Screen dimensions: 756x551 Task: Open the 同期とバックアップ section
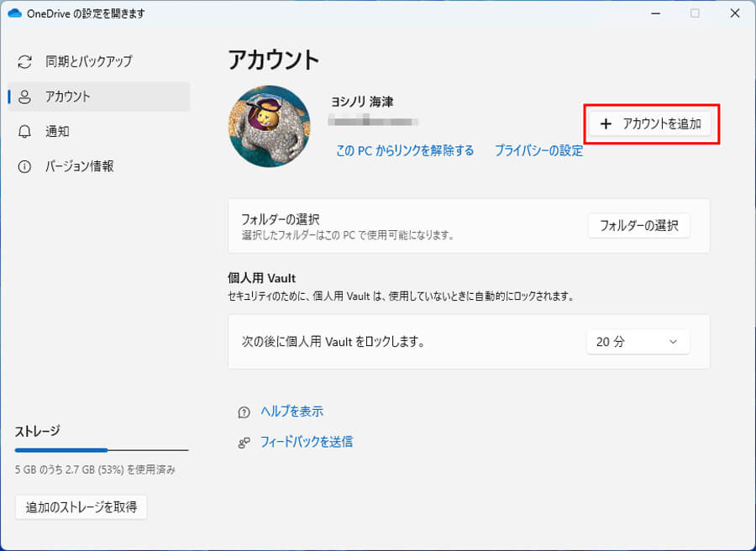point(99,61)
